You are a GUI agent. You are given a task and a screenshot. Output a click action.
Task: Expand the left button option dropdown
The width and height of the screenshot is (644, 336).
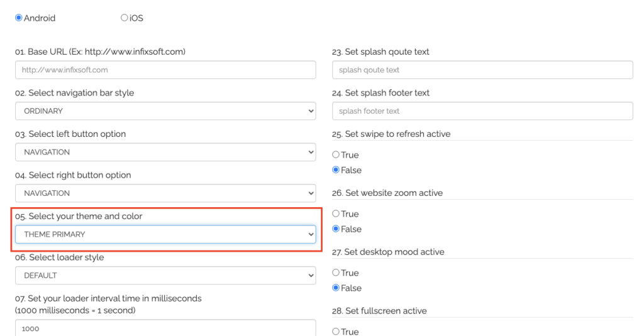coord(165,152)
